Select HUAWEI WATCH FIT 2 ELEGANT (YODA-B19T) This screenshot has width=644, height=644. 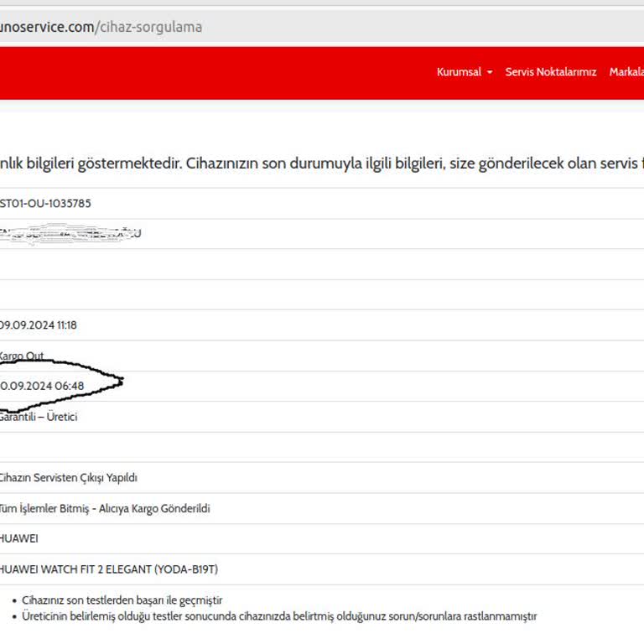tap(108, 569)
